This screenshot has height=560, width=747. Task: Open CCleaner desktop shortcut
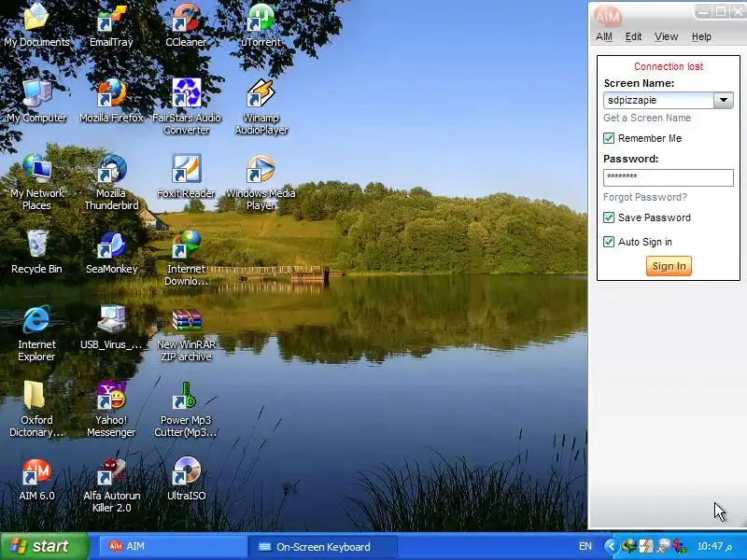tap(186, 25)
